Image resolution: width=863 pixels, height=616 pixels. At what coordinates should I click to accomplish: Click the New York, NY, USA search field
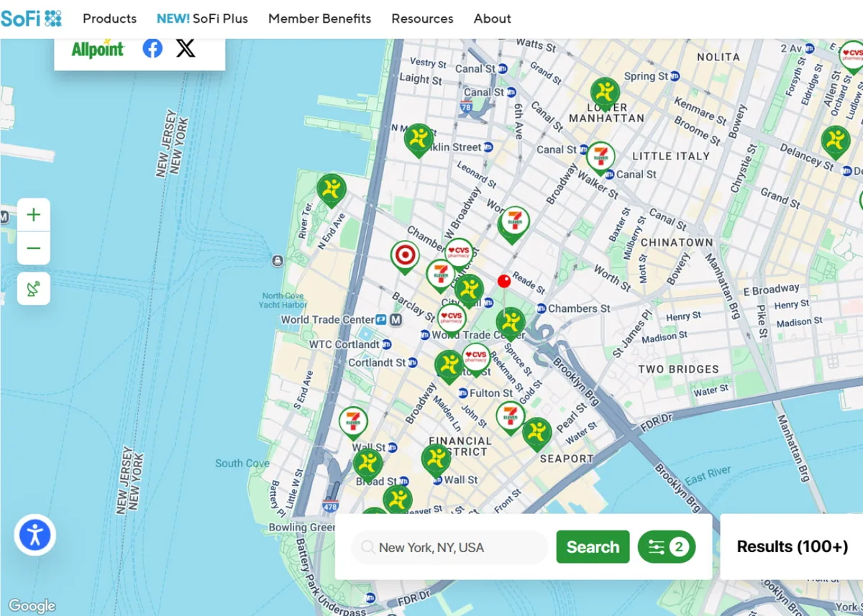point(449,548)
